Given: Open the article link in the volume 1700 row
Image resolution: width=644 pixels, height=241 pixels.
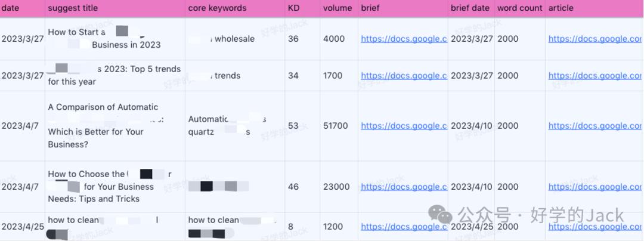Looking at the screenshot, I should point(595,76).
